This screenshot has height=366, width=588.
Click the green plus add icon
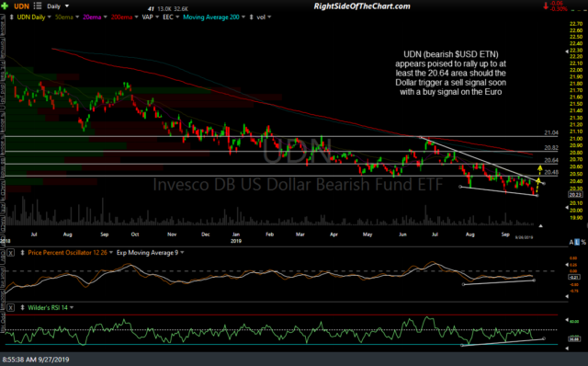click(5, 6)
